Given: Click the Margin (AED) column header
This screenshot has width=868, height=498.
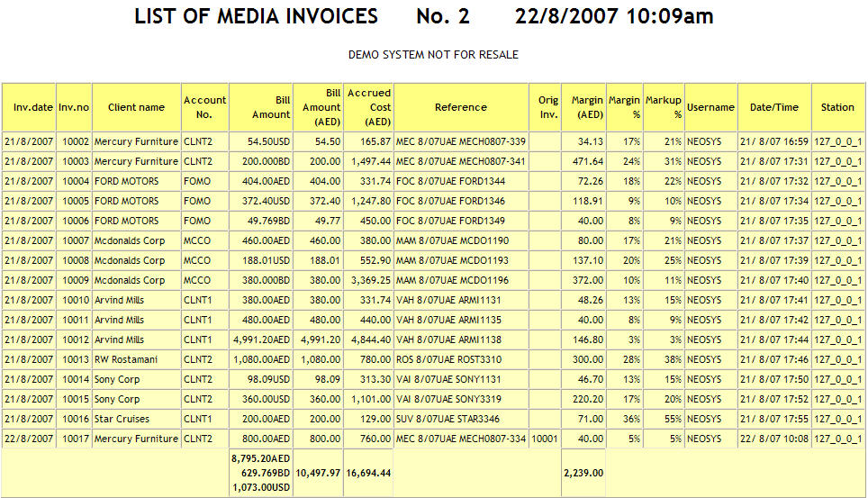Looking at the screenshot, I should [x=584, y=107].
